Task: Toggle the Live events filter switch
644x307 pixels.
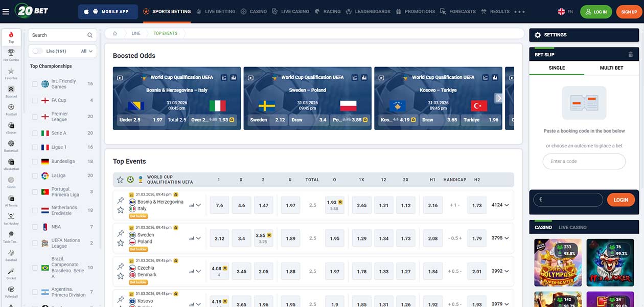Action: 37,51
